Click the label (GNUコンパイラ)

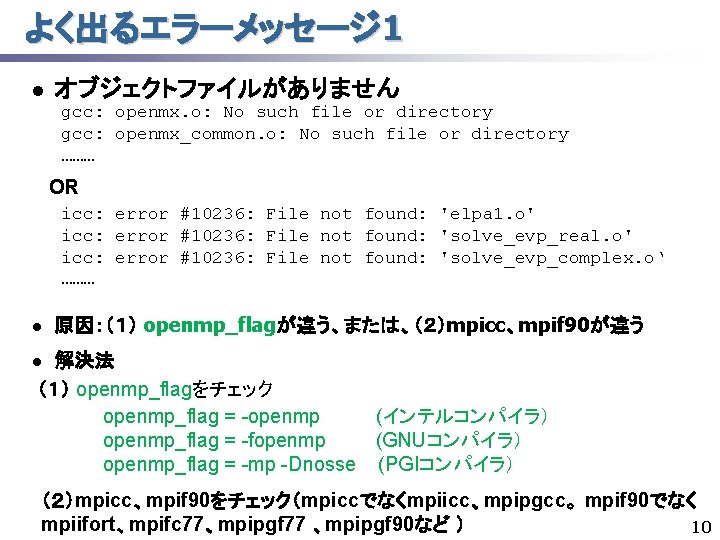pos(448,440)
